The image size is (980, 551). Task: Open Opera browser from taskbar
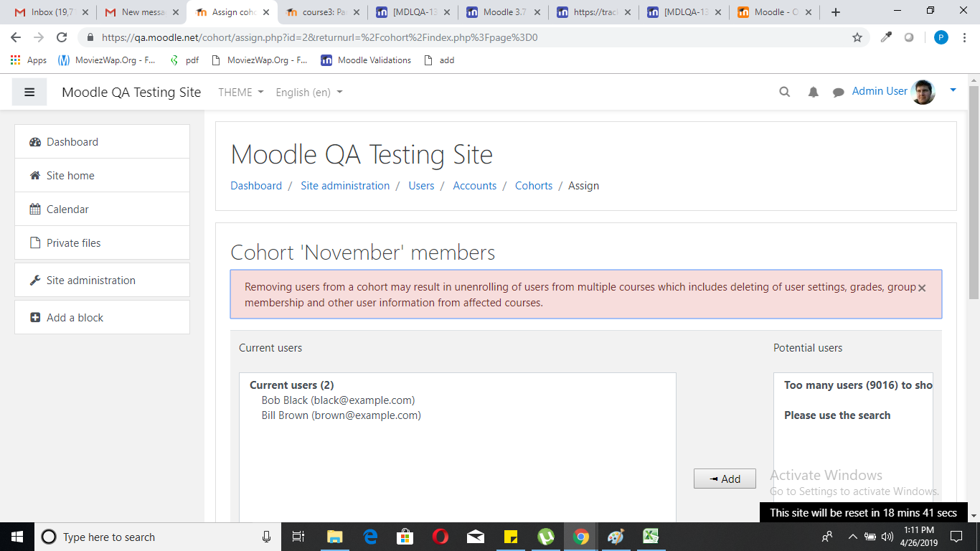click(x=440, y=537)
